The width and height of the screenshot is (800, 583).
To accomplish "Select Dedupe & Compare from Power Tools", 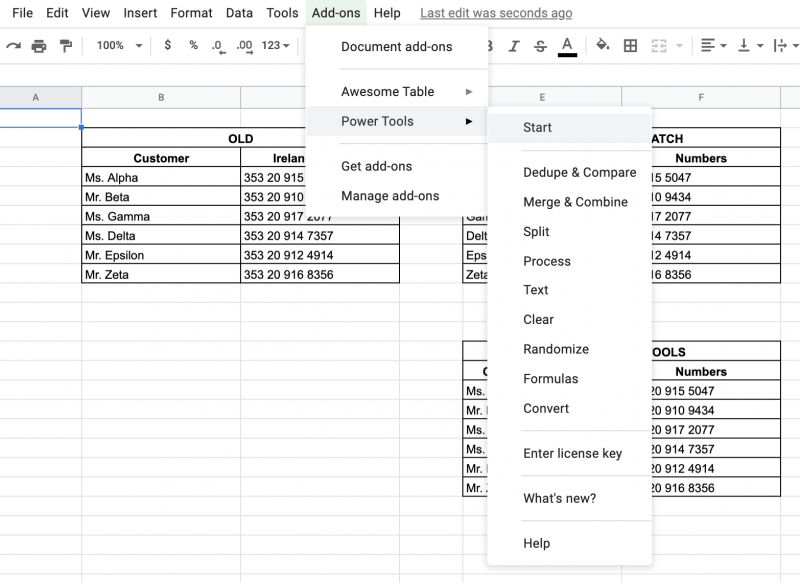I will [580, 172].
